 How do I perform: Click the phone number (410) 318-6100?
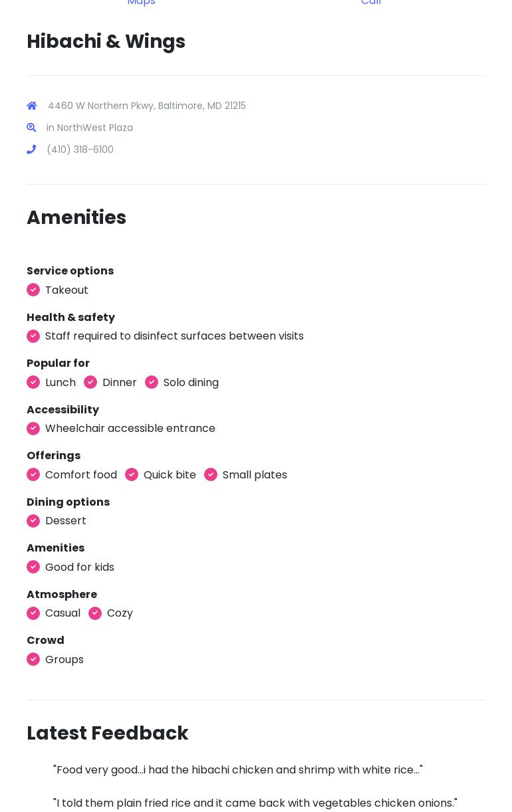(80, 150)
